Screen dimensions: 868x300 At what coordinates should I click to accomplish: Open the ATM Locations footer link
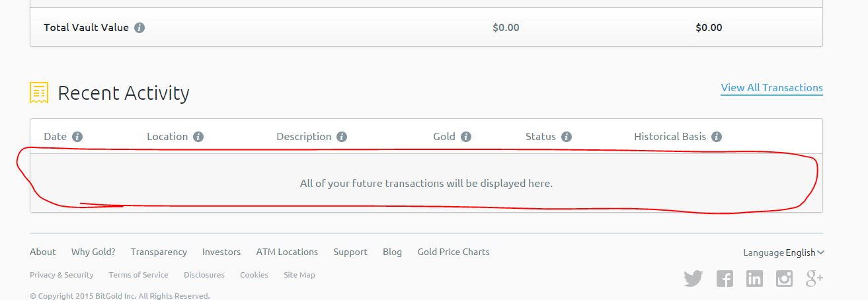point(287,252)
